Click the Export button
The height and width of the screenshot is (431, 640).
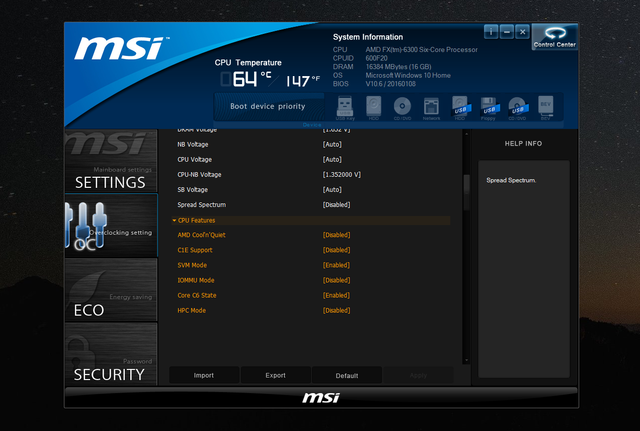276,375
